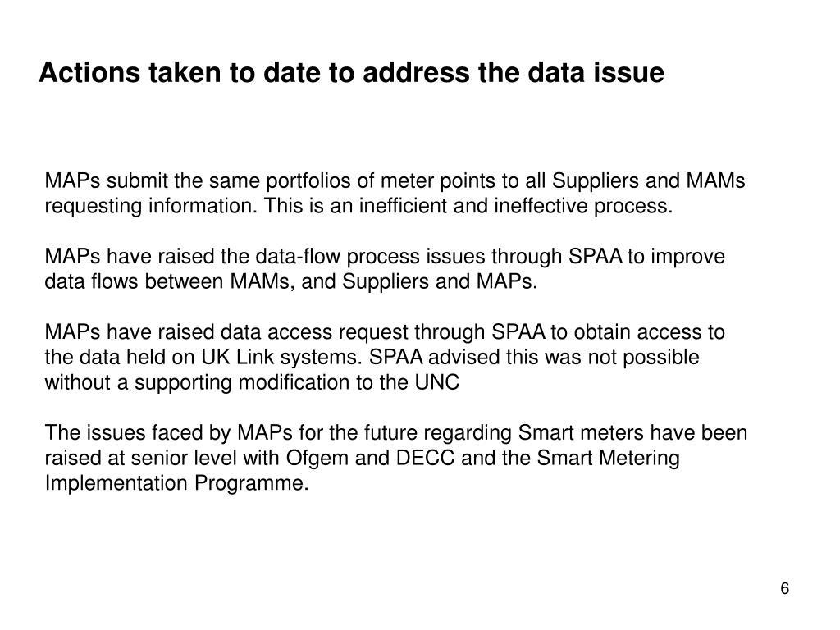Click the word 'MAPs' starting first paragraph
Viewport: 840px width, 630px height.
(x=72, y=180)
